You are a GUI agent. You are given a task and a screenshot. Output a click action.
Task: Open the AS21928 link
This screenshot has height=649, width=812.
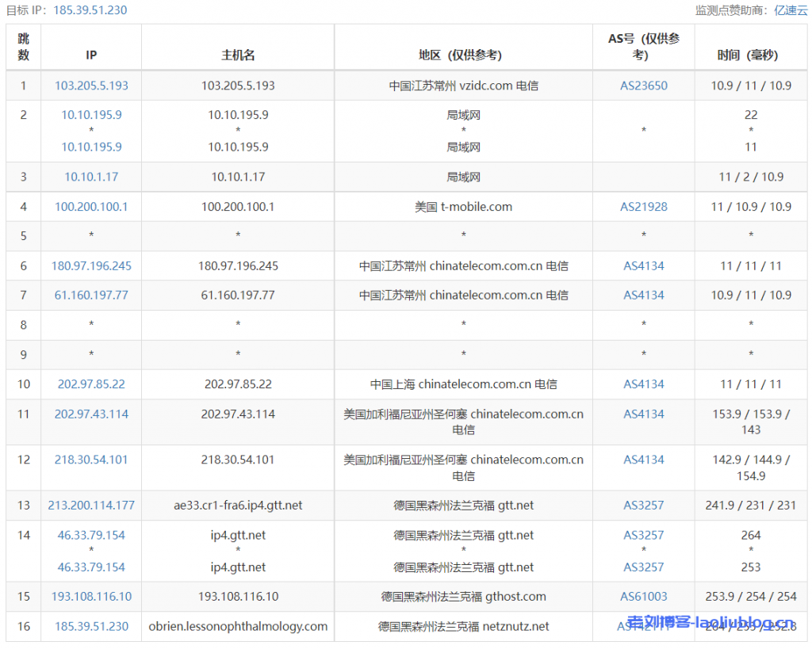tap(643, 207)
